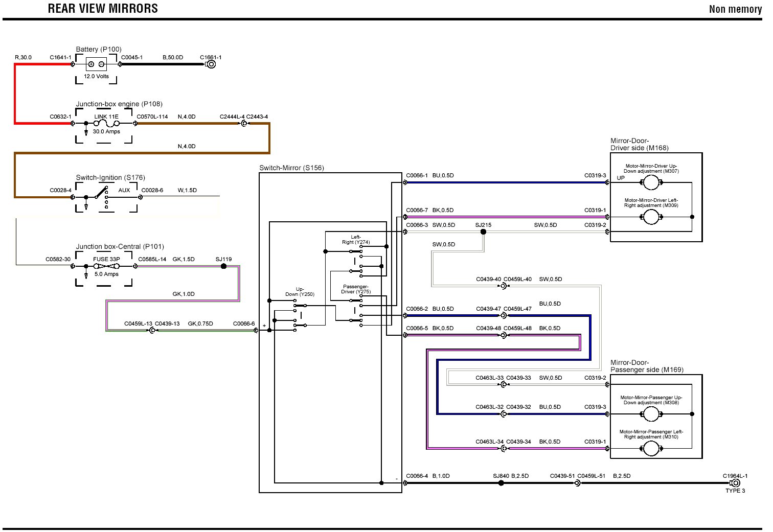Viewport: 773px width, 532px height.
Task: Click the C1964L-1 ground eyelet symbol
Action: (x=735, y=483)
